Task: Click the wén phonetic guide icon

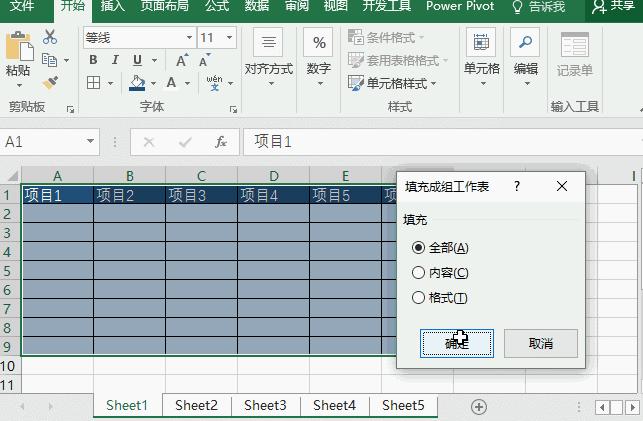Action: coord(214,83)
